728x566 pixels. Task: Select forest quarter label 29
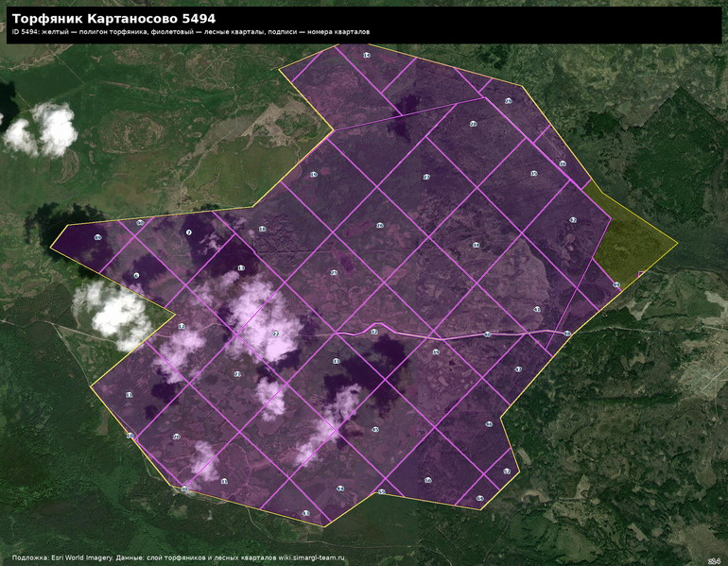point(509,101)
